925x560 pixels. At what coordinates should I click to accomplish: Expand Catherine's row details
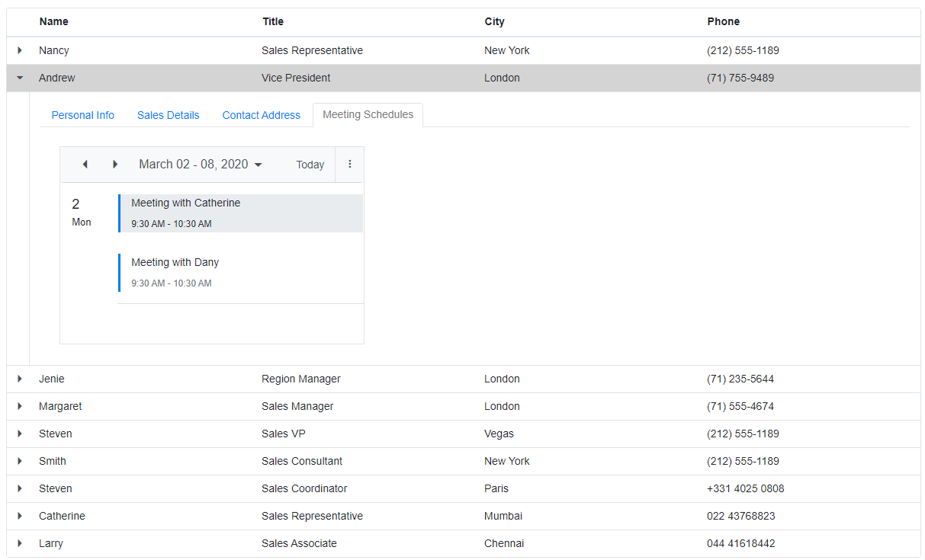[x=20, y=516]
